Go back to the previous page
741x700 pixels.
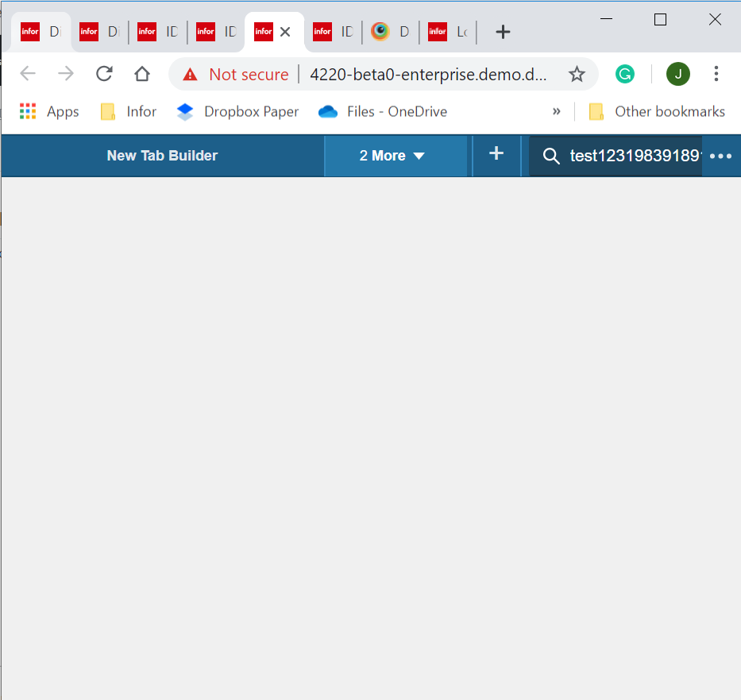coord(28,74)
